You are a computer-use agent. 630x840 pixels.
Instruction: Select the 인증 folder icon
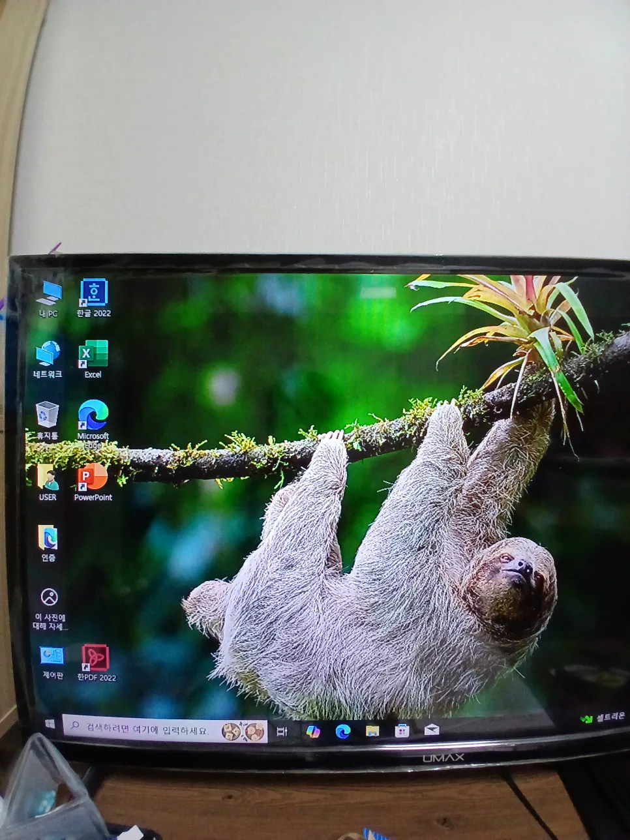pyautogui.click(x=48, y=539)
